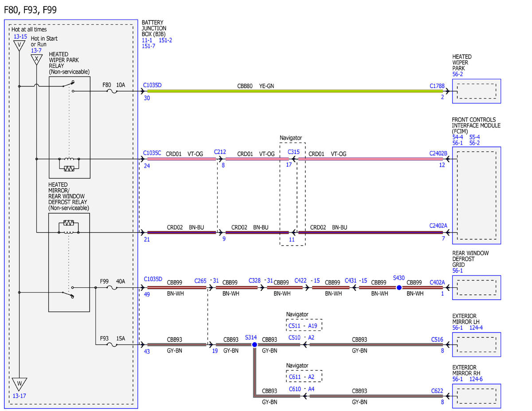Open connector C265 link
Image resolution: width=532 pixels, height=411 pixels.
[x=200, y=281]
